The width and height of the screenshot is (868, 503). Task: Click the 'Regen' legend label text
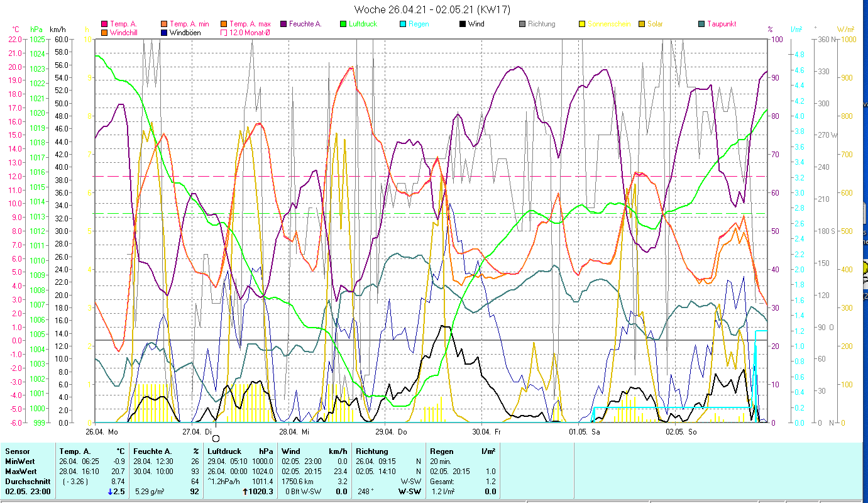(x=419, y=24)
